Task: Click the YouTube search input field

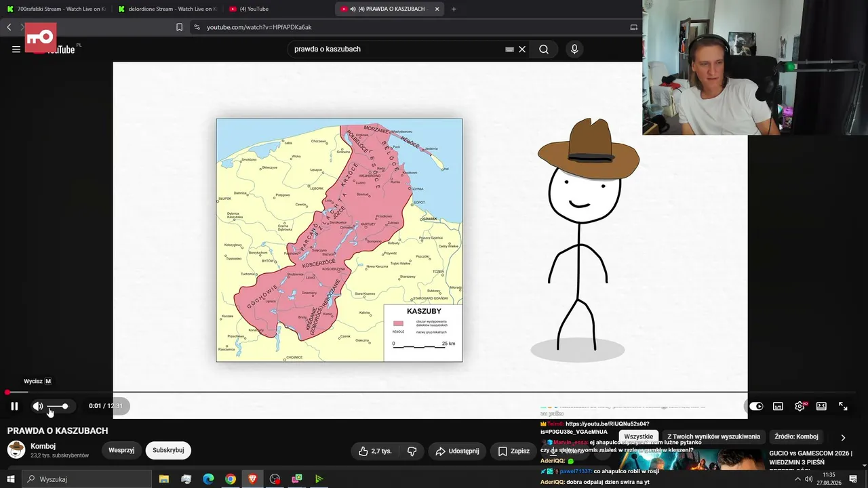Action: click(397, 49)
